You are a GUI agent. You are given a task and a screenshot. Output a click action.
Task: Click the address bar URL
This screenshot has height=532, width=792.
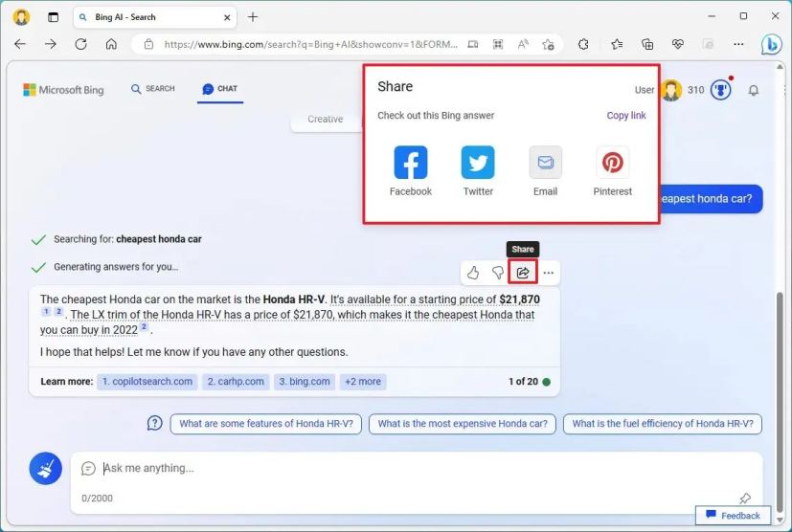tap(310, 44)
